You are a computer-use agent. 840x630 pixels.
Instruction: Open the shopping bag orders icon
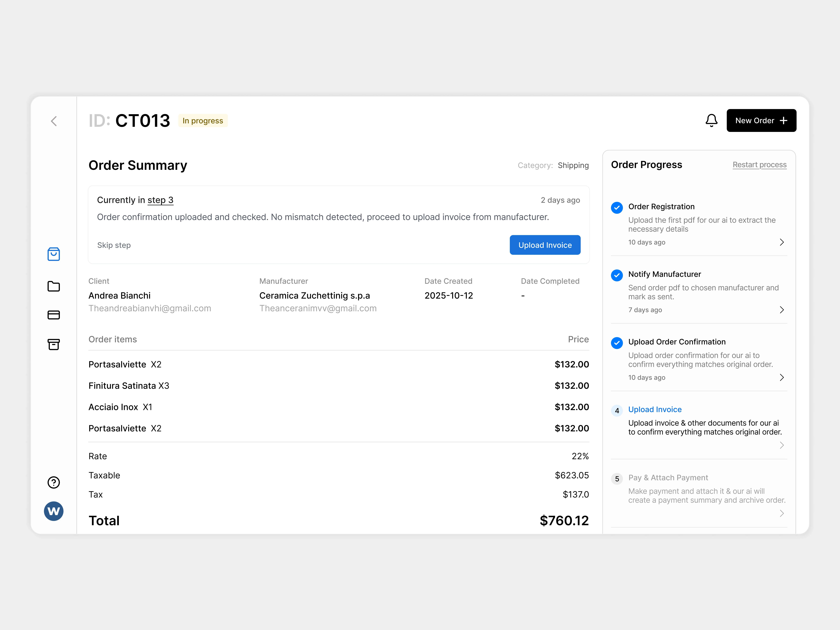(x=54, y=254)
